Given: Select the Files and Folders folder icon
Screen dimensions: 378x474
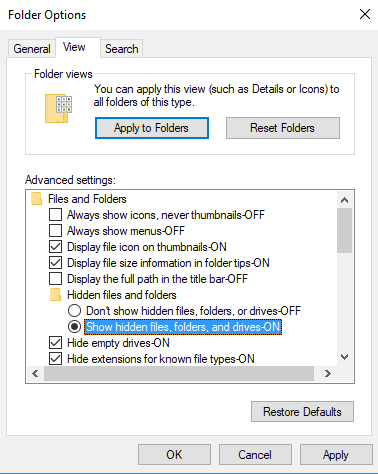Looking at the screenshot, I should click(x=36, y=199).
